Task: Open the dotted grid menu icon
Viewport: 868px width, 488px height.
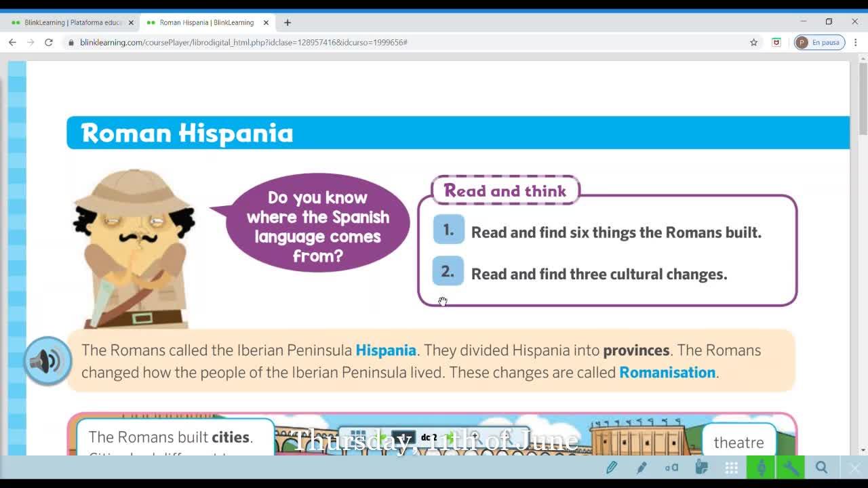Action: pyautogui.click(x=731, y=467)
